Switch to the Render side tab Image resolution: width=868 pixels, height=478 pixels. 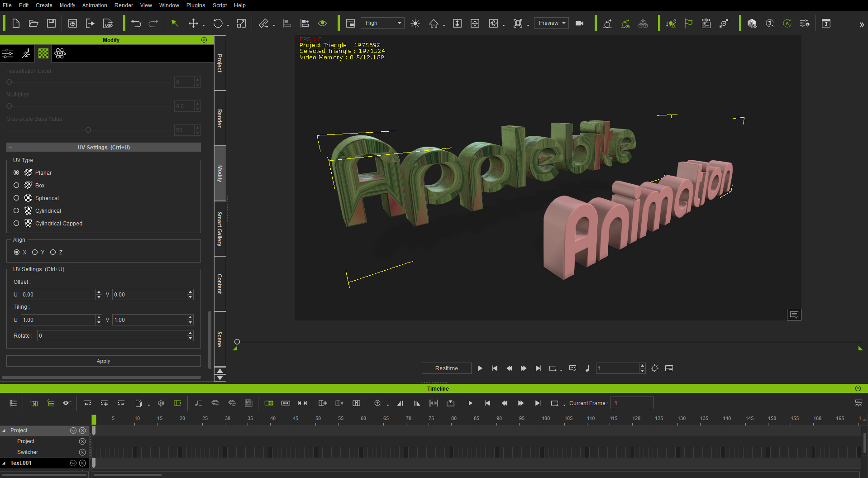(219, 118)
